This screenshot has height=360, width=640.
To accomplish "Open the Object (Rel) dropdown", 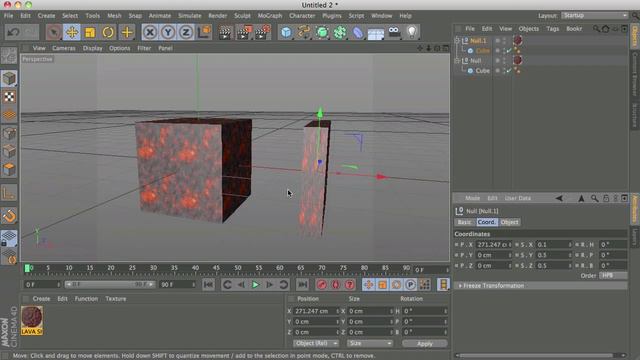I will click(316, 344).
